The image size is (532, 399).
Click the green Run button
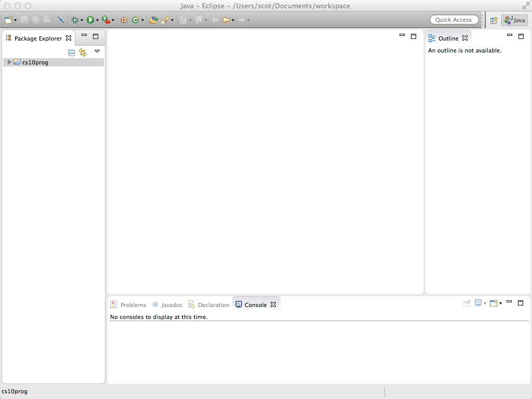pyautogui.click(x=90, y=20)
